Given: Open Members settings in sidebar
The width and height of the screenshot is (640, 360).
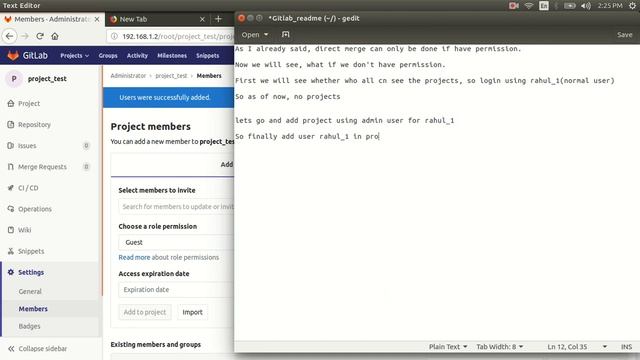Looking at the screenshot, I should [x=33, y=309].
